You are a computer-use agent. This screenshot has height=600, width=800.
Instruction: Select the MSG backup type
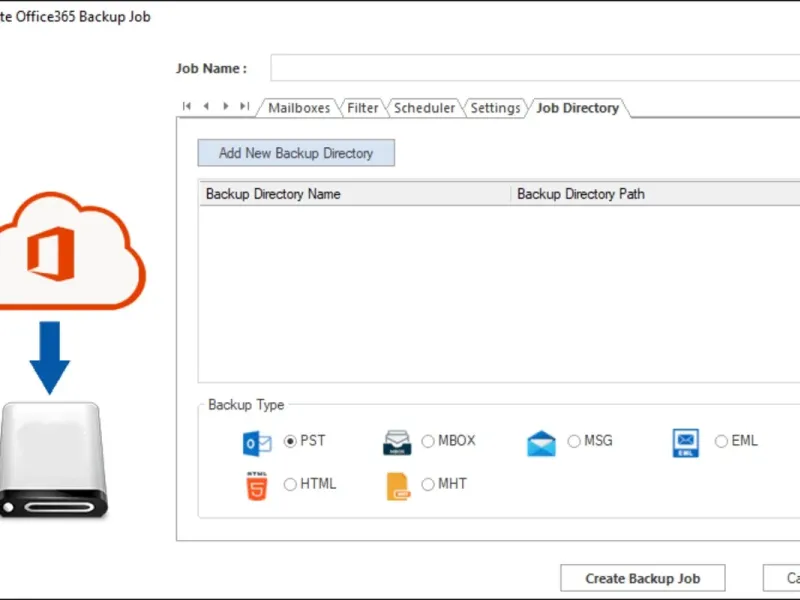574,441
